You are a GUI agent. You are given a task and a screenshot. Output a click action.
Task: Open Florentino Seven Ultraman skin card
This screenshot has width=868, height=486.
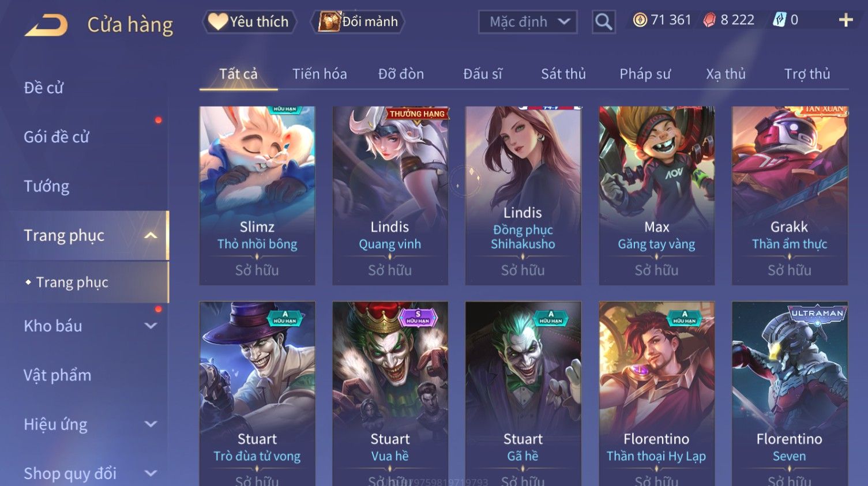[x=790, y=393]
